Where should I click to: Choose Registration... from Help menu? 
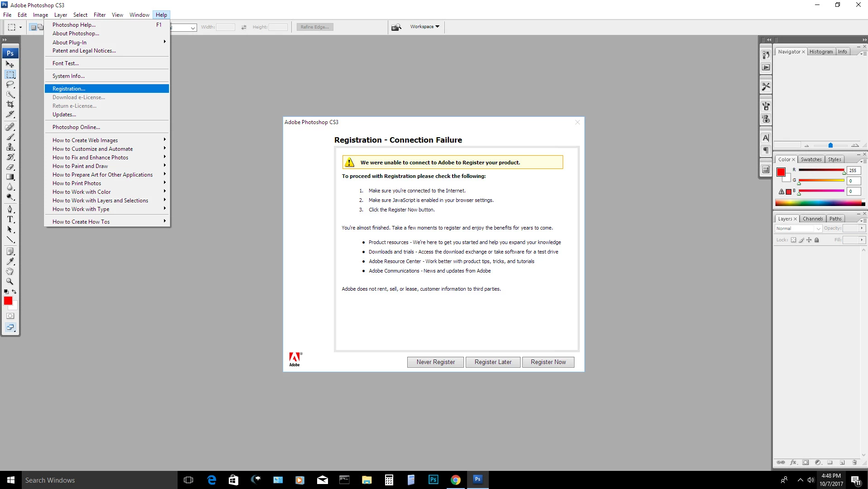click(107, 89)
